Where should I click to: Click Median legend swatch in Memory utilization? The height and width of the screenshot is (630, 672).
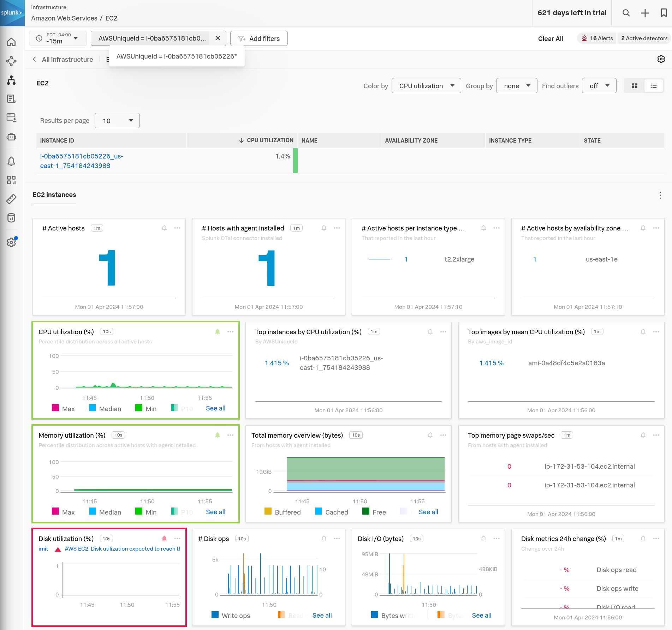point(93,511)
